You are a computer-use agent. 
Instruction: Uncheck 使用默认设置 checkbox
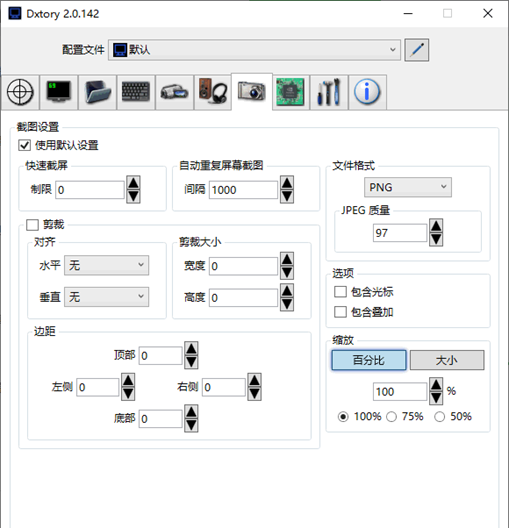pyautogui.click(x=24, y=145)
